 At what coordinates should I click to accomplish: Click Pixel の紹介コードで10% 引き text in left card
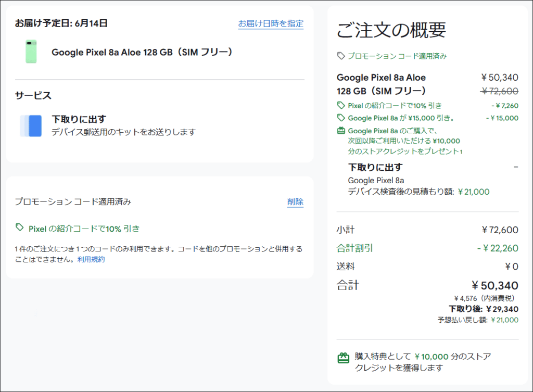(84, 229)
